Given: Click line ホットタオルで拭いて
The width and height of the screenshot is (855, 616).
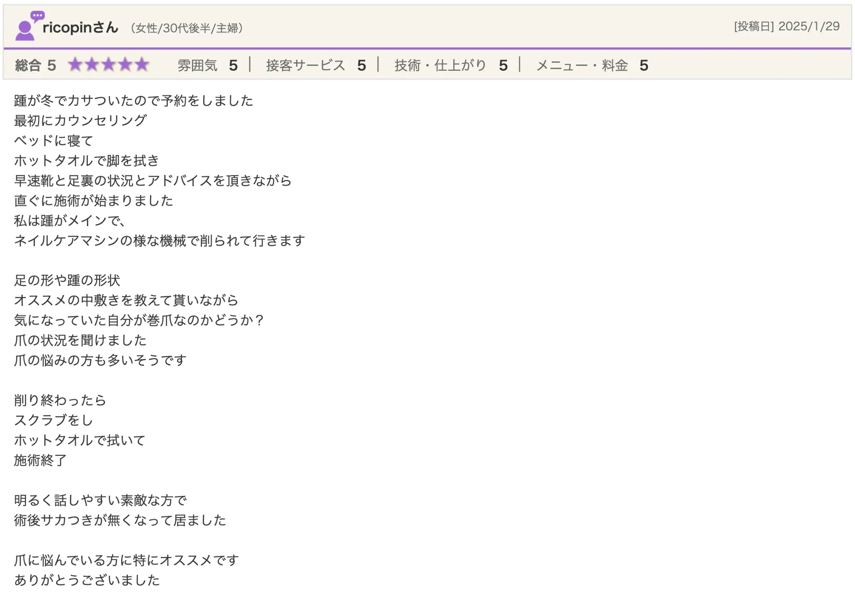Looking at the screenshot, I should [80, 440].
